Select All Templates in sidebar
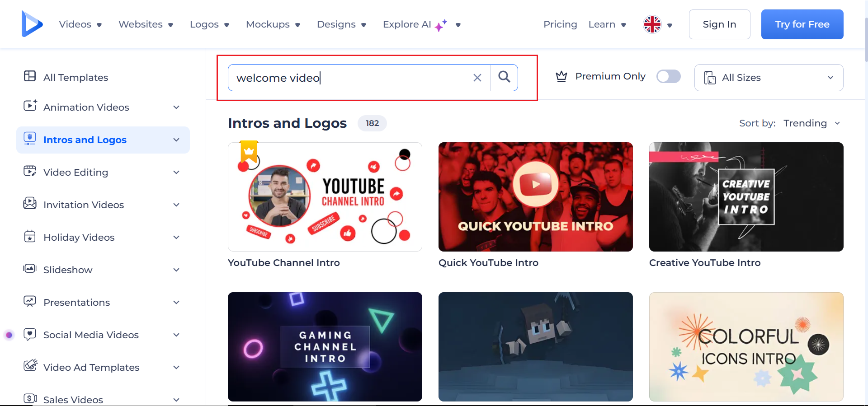Viewport: 868px width, 406px height. pyautogui.click(x=76, y=78)
